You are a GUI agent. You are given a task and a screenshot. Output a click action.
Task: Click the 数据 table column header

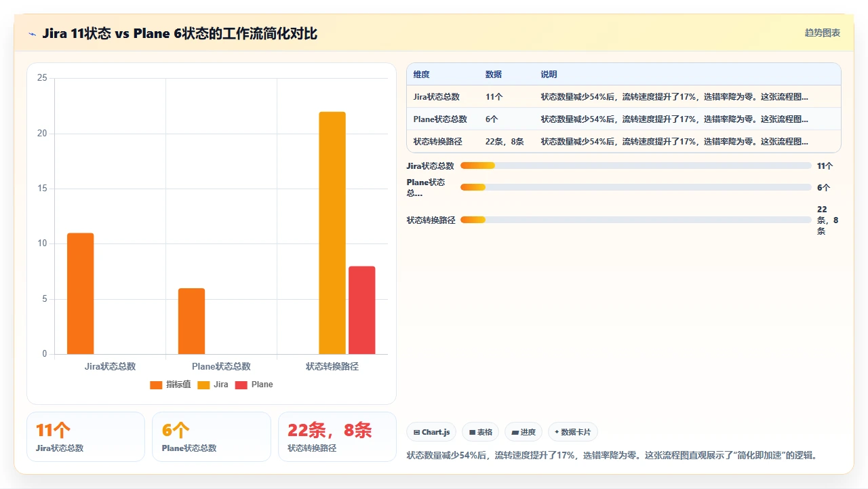pyautogui.click(x=494, y=75)
